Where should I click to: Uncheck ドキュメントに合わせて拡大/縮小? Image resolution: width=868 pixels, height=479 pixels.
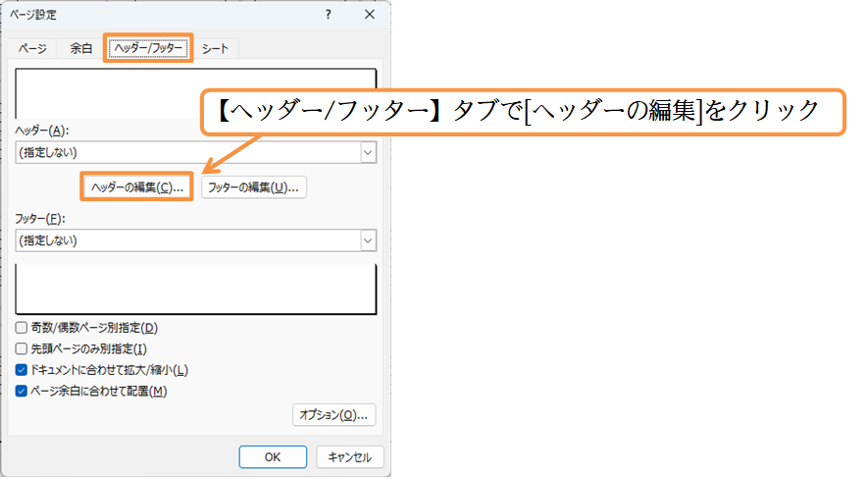click(21, 370)
